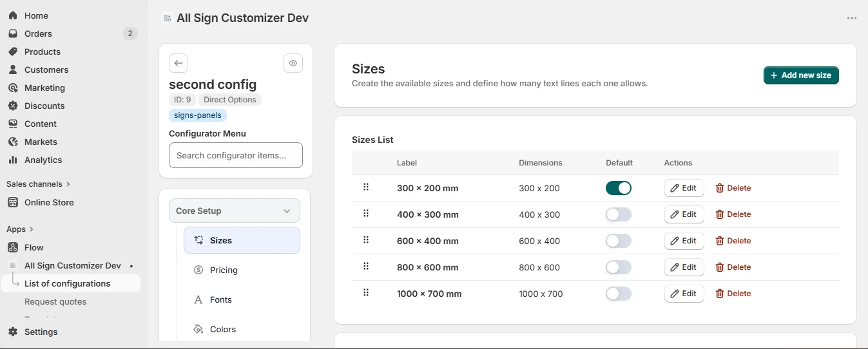The image size is (868, 349).
Task: Click the Default column header
Action: click(619, 163)
